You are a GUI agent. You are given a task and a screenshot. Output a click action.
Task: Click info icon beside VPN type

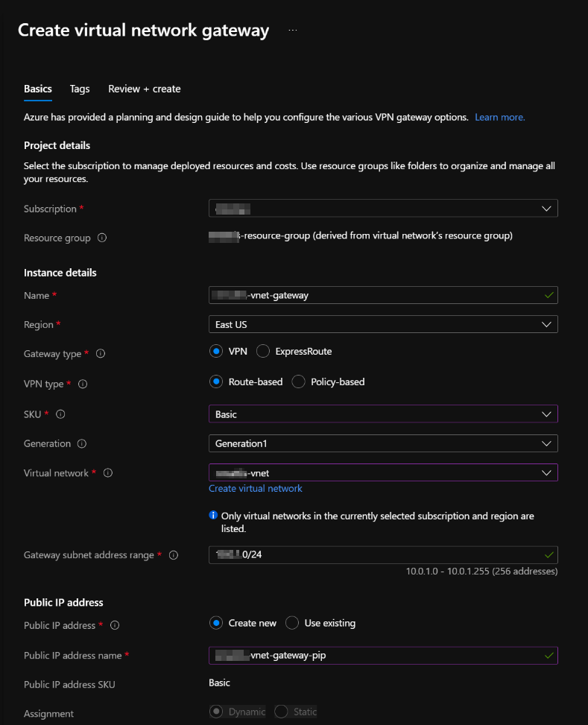(83, 384)
